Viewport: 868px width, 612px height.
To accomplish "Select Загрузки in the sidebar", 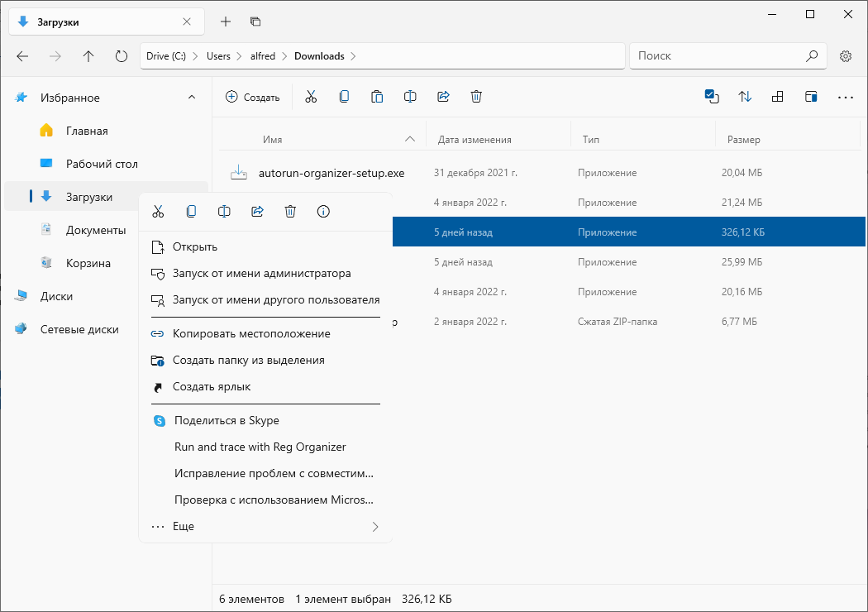I will [72, 197].
